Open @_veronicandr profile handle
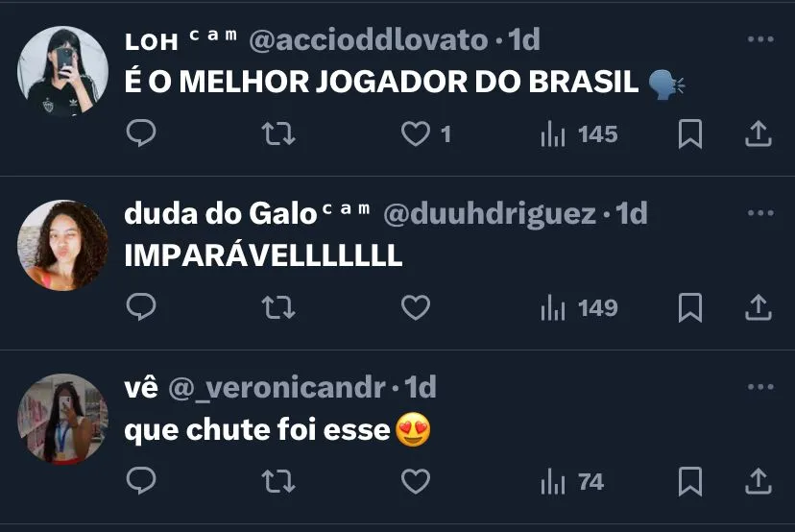 pos(277,388)
